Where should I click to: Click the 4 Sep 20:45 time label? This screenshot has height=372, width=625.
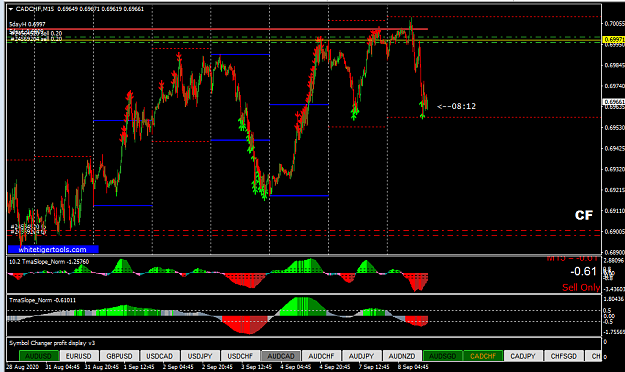(334, 367)
